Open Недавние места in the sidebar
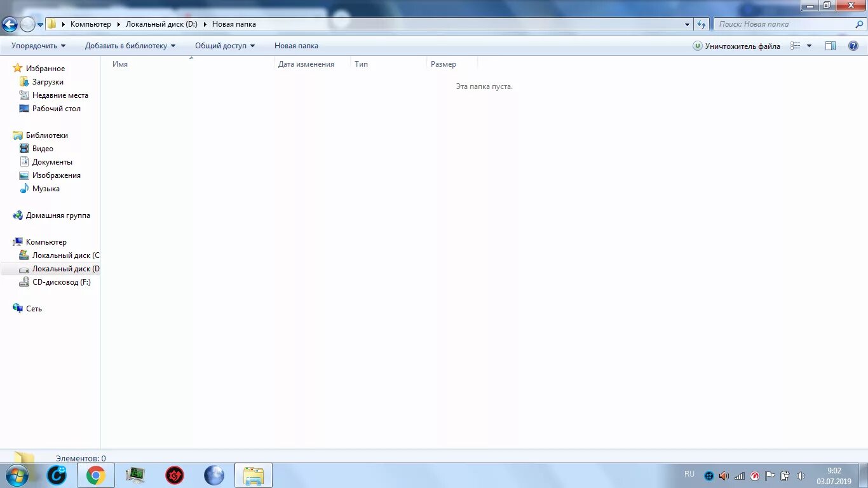 pos(60,95)
